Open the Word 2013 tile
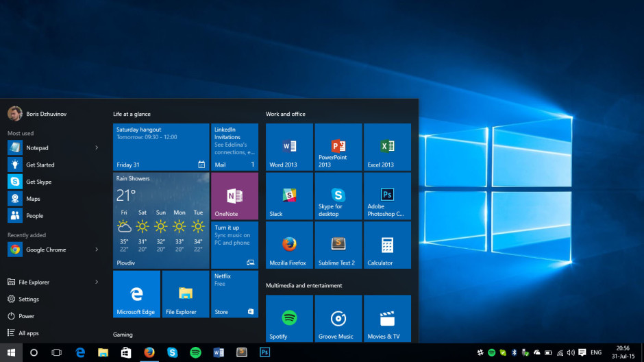644x362 pixels. click(x=289, y=147)
